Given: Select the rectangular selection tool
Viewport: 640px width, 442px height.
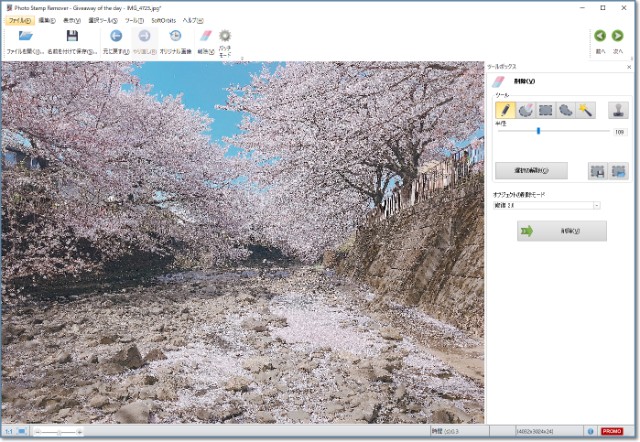Looking at the screenshot, I should coord(546,109).
